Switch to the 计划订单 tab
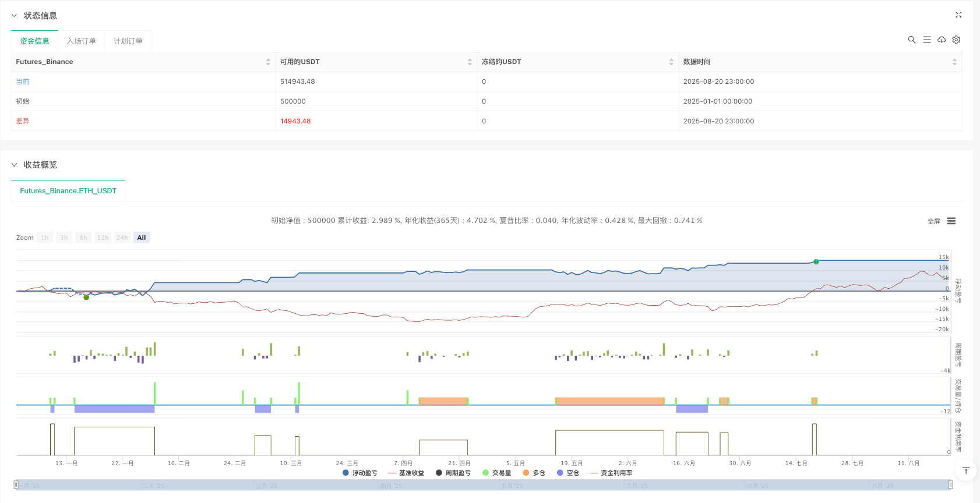The image size is (980, 503). point(128,41)
